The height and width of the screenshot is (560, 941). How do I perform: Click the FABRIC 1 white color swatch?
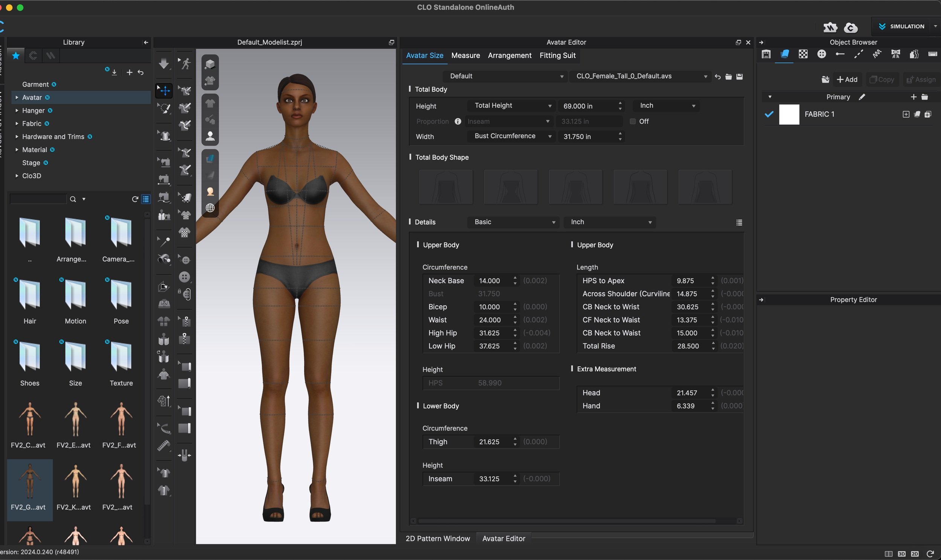tap(789, 114)
